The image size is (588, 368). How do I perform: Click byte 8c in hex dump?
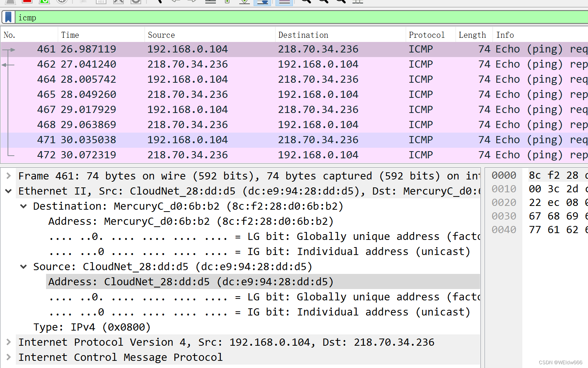(x=535, y=175)
